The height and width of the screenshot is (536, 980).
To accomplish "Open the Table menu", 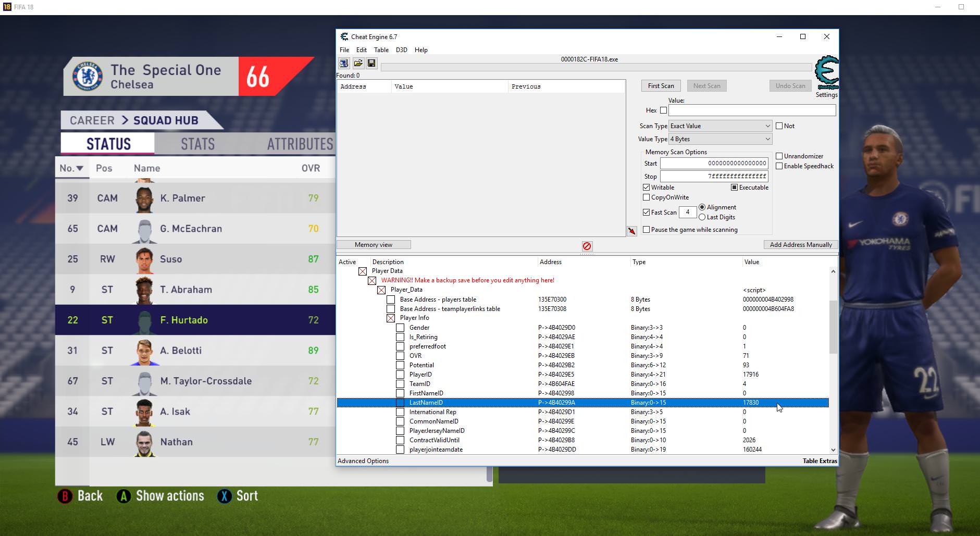I will [x=381, y=50].
